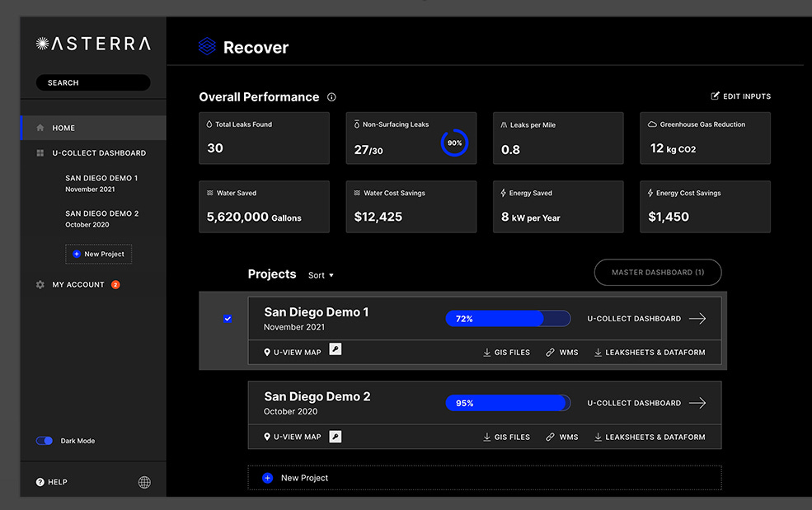Select Home in the sidebar
Image resolution: width=812 pixels, height=510 pixels.
pos(63,129)
